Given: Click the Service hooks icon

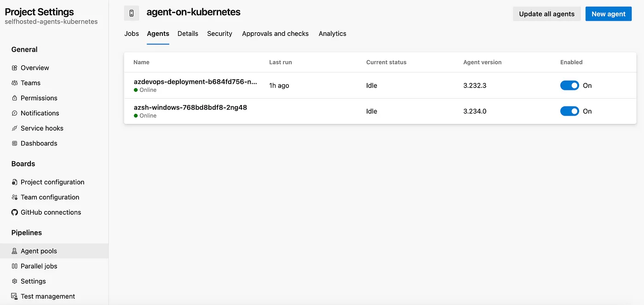Looking at the screenshot, I should tap(14, 129).
